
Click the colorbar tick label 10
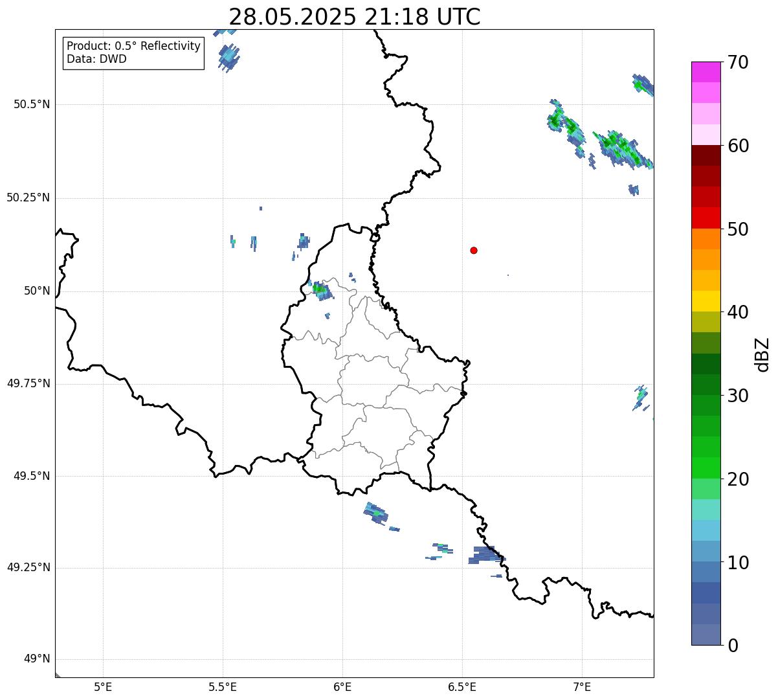click(738, 563)
